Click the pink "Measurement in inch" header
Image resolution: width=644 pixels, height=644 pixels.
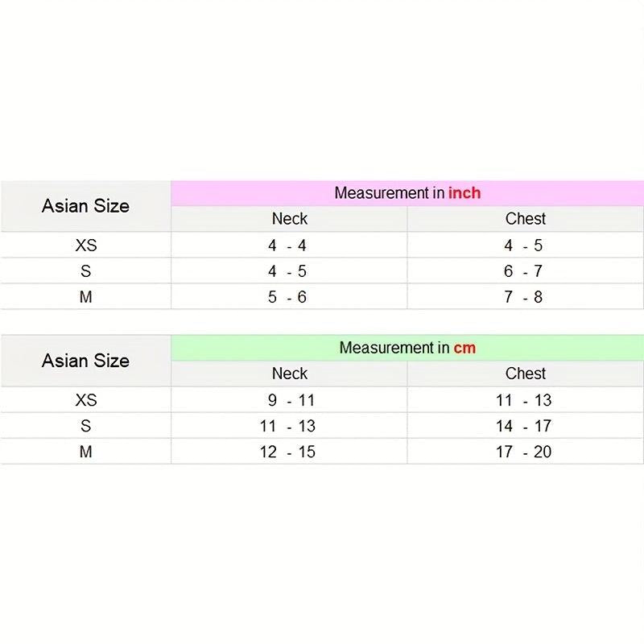pyautogui.click(x=407, y=193)
